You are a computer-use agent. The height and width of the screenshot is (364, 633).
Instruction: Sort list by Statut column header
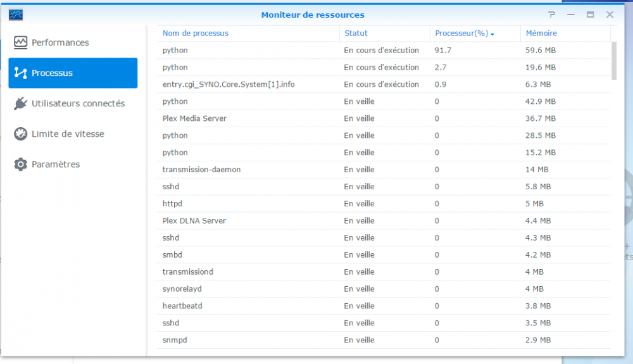point(356,33)
